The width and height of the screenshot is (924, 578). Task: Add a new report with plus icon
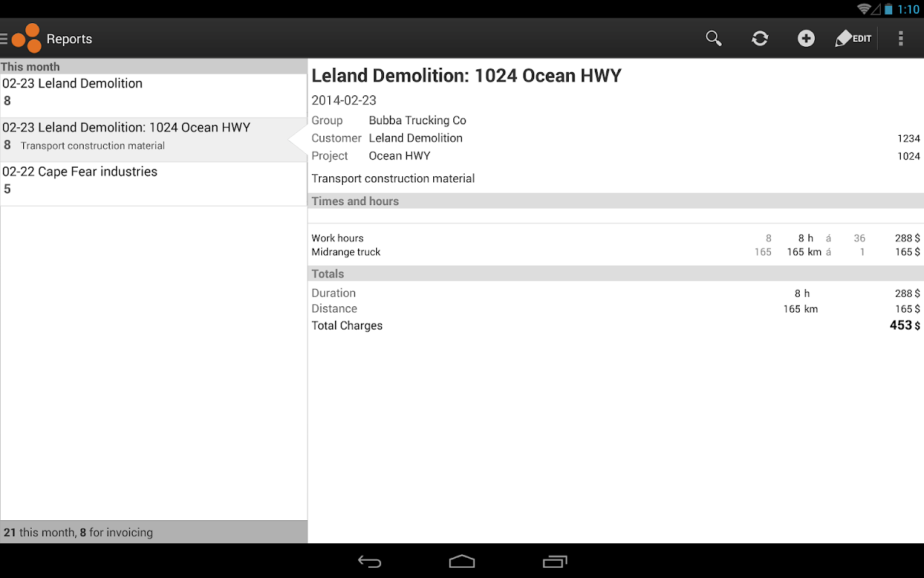coord(806,38)
